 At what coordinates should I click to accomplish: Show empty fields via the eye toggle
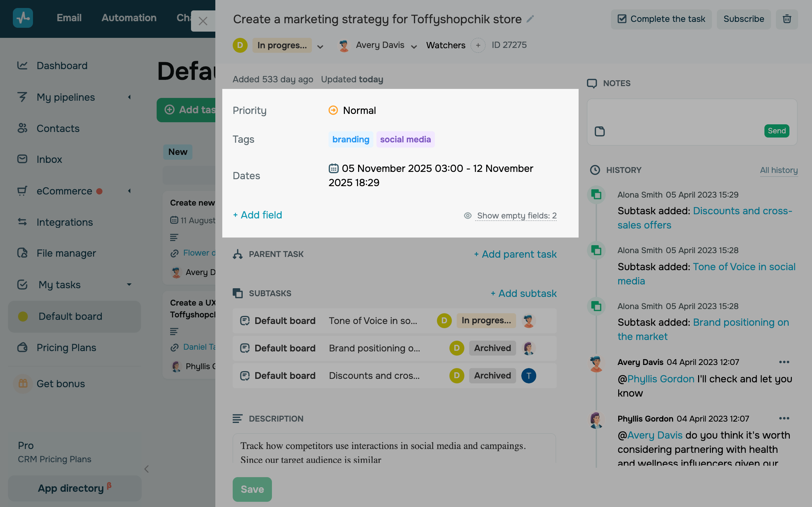pos(467,216)
